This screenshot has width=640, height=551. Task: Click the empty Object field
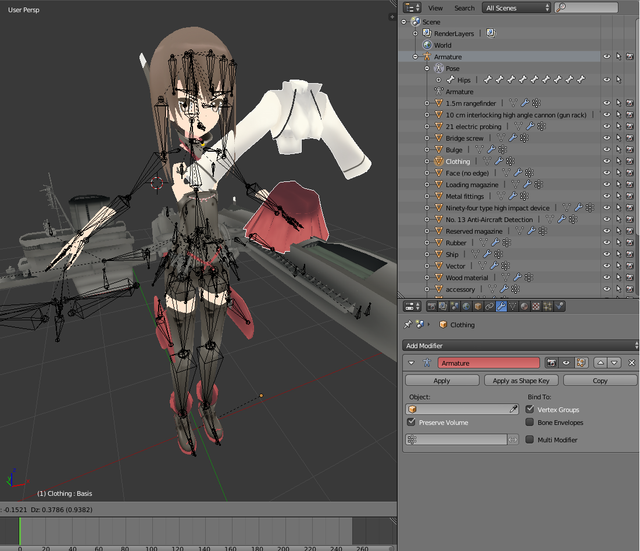[462, 409]
